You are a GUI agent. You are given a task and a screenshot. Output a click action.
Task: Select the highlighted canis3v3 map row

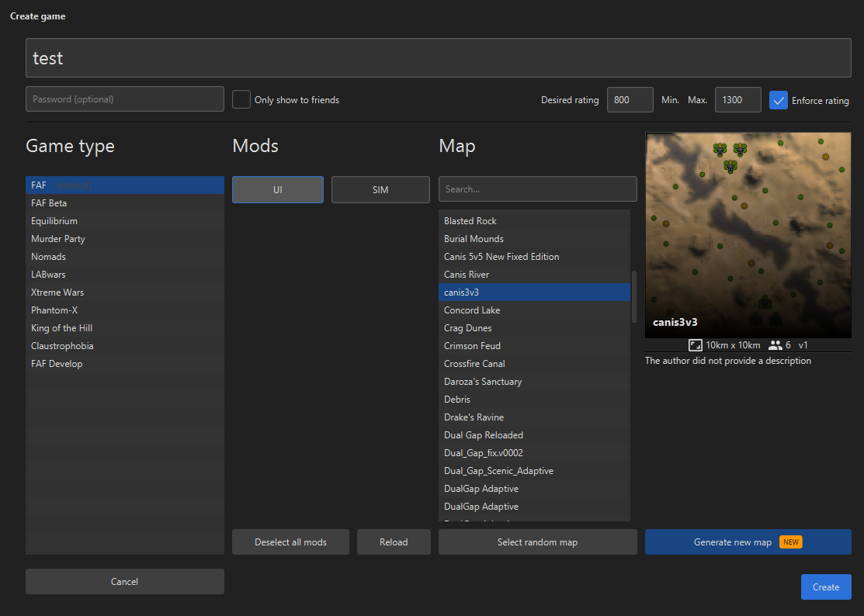click(x=535, y=292)
